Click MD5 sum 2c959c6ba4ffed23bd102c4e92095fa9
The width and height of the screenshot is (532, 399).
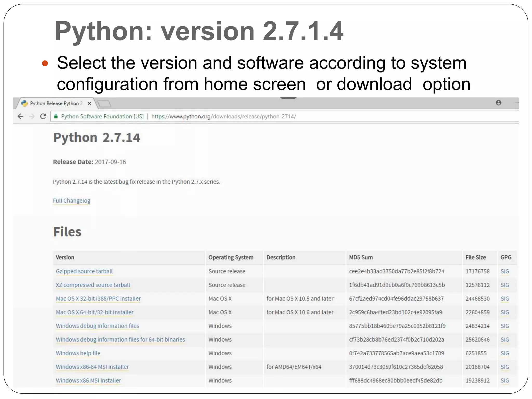point(396,312)
